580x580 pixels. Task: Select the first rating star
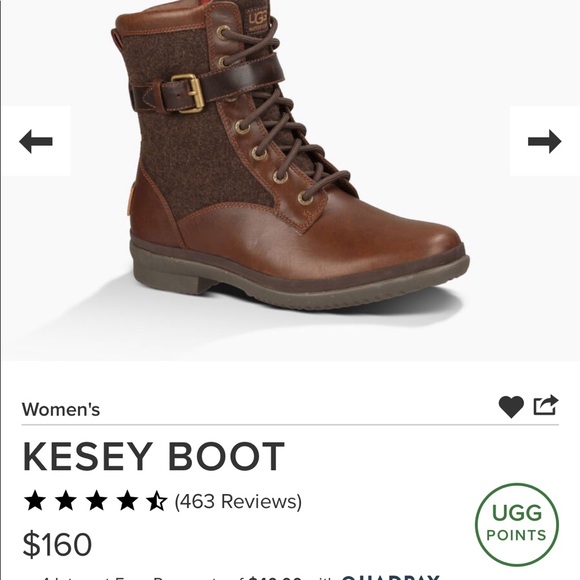pyautogui.click(x=35, y=500)
